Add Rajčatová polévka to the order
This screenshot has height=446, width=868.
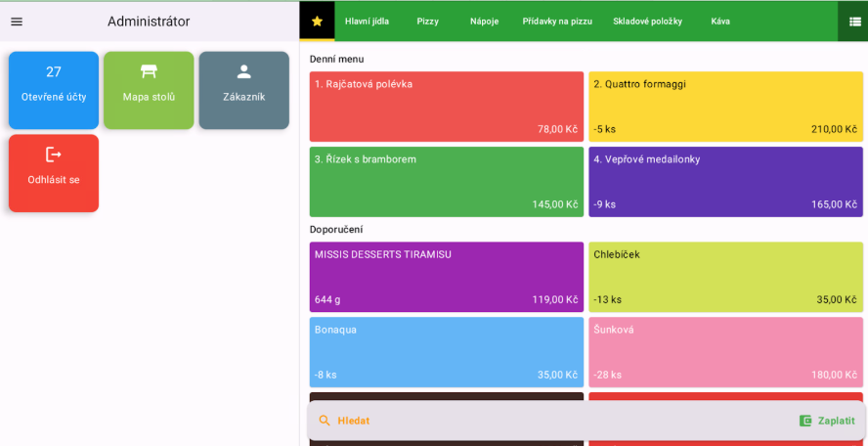446,107
